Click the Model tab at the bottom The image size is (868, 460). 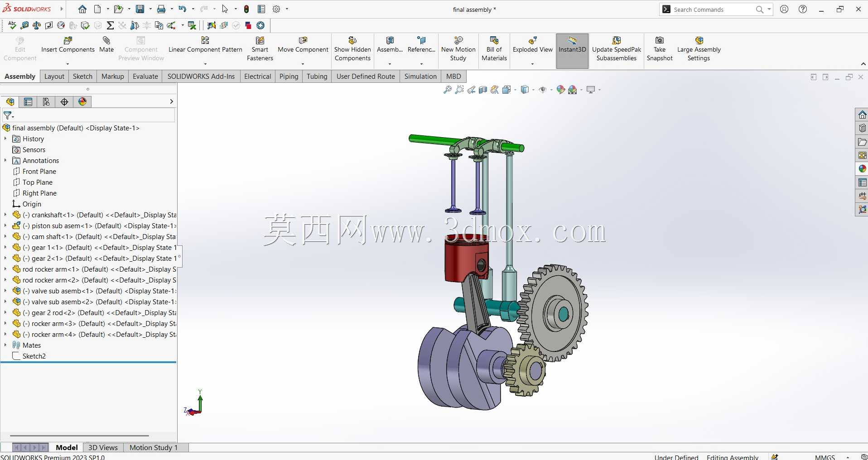[x=67, y=447]
